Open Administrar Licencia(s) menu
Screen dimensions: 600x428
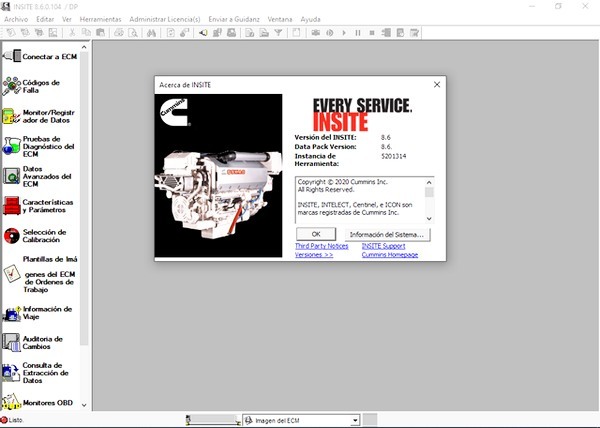(x=165, y=19)
